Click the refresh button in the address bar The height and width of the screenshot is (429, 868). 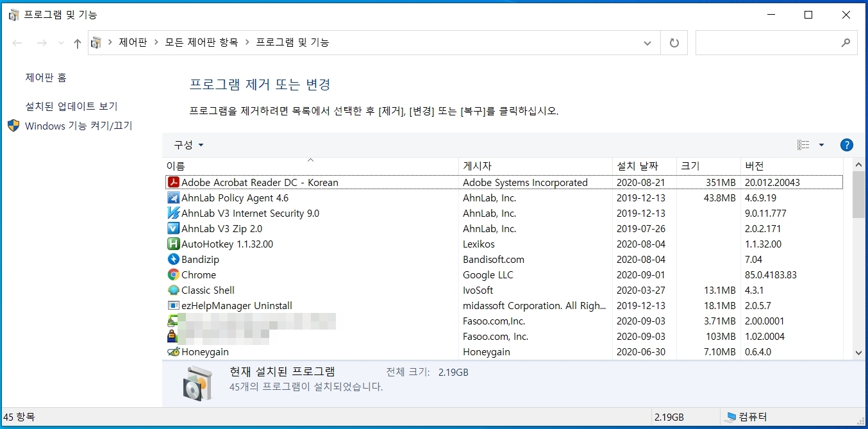point(674,43)
